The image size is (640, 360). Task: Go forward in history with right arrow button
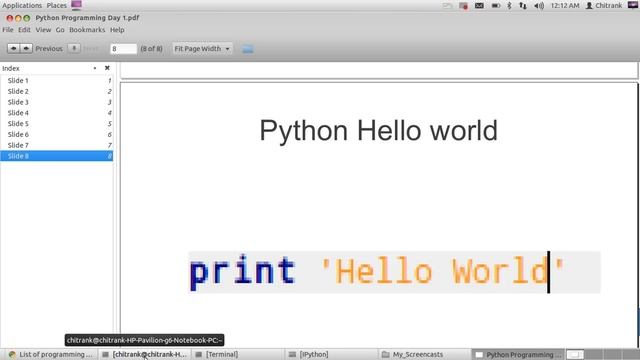point(26,49)
